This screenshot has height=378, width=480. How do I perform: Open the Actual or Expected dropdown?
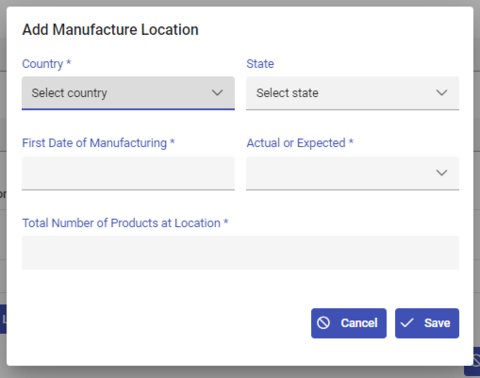[353, 173]
